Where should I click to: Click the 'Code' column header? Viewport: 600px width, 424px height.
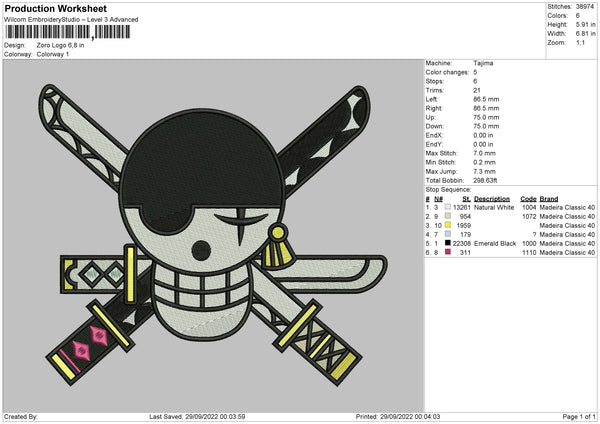tap(528, 199)
